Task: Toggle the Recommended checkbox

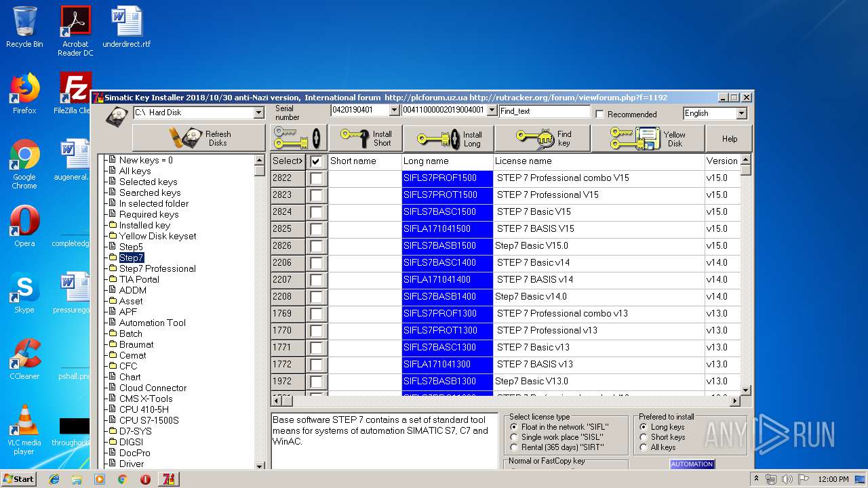Action: [x=599, y=114]
